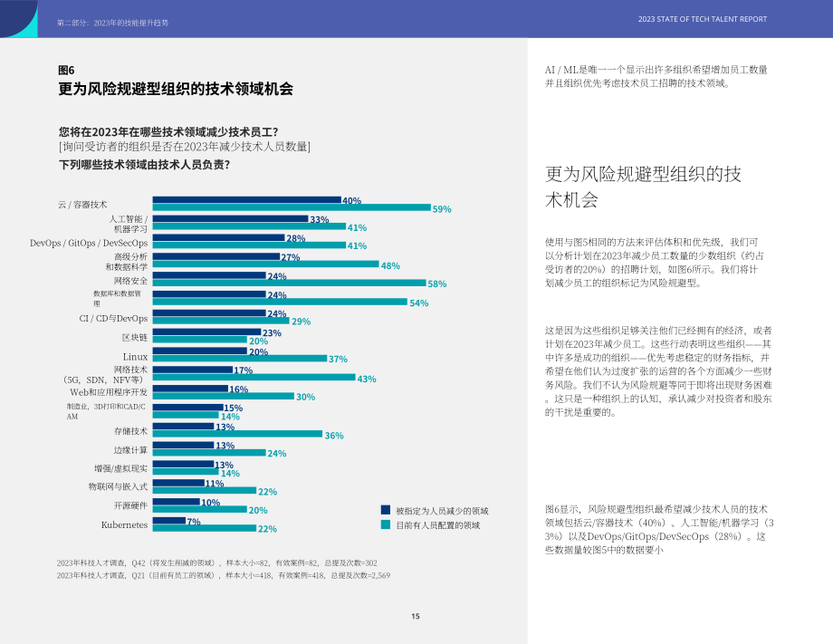Click the teal corner logo in header
The height and width of the screenshot is (644, 833).
click(19, 19)
